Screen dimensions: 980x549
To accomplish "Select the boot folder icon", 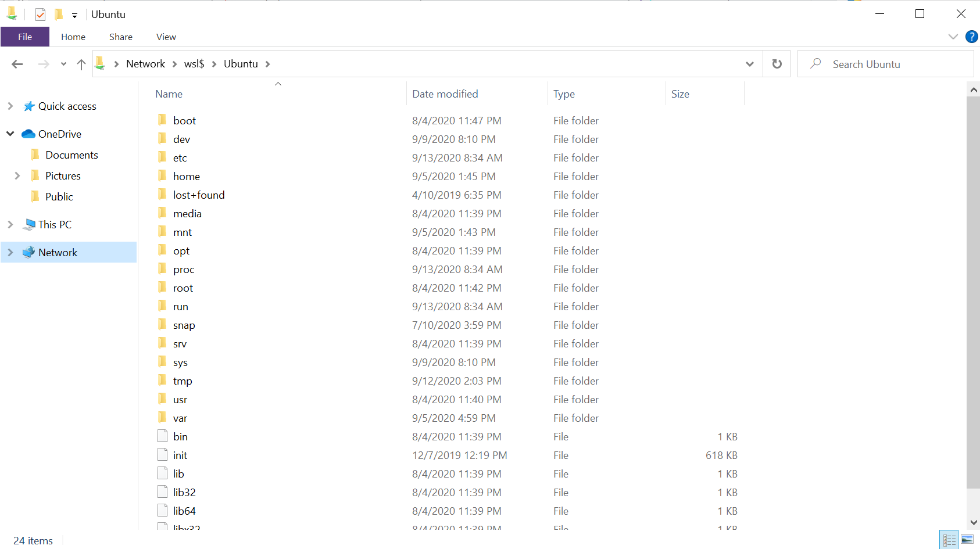I will pyautogui.click(x=162, y=120).
